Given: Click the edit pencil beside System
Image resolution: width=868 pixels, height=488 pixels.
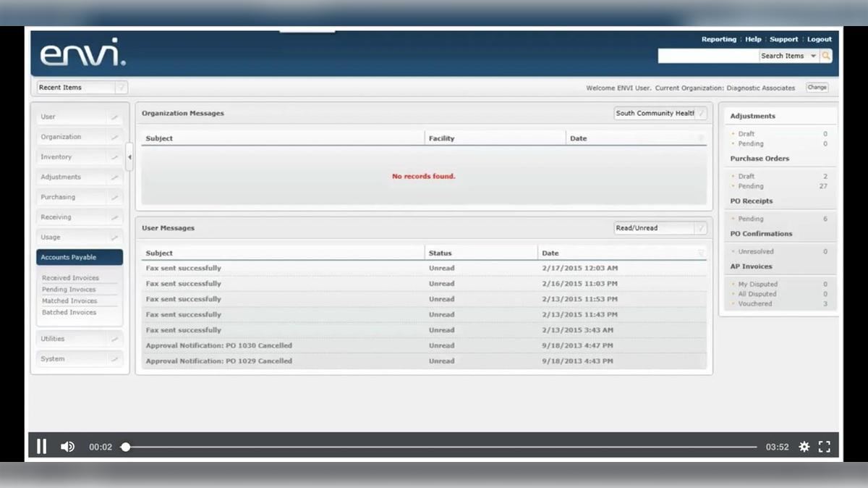Looking at the screenshot, I should tap(115, 358).
